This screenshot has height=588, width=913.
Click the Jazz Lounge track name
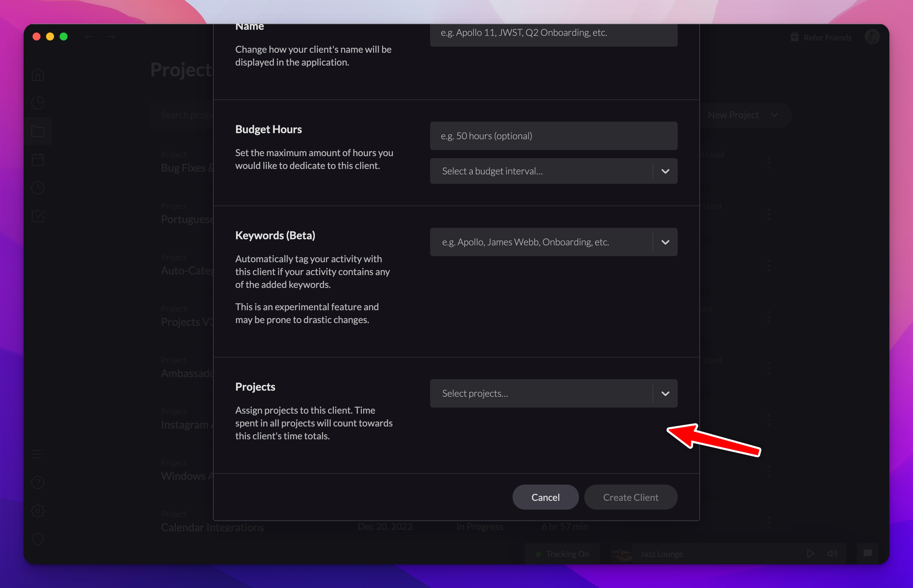point(662,554)
